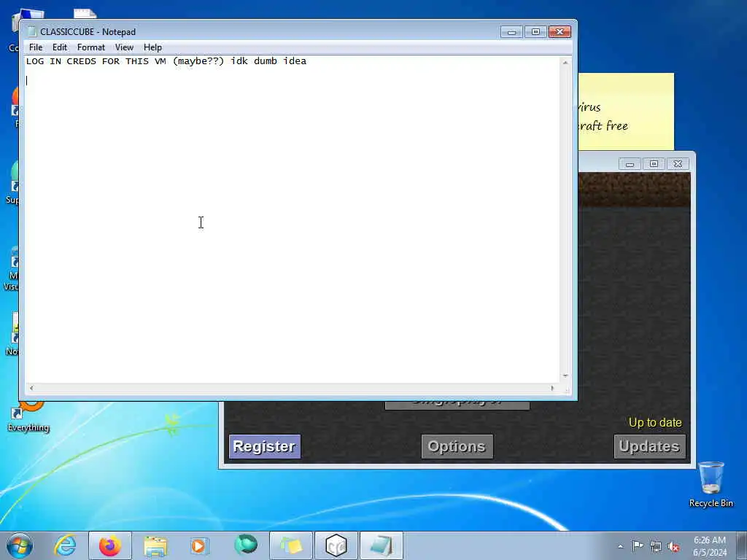Click the muted volume tray icon
The width and height of the screenshot is (747, 560).
coord(673,547)
